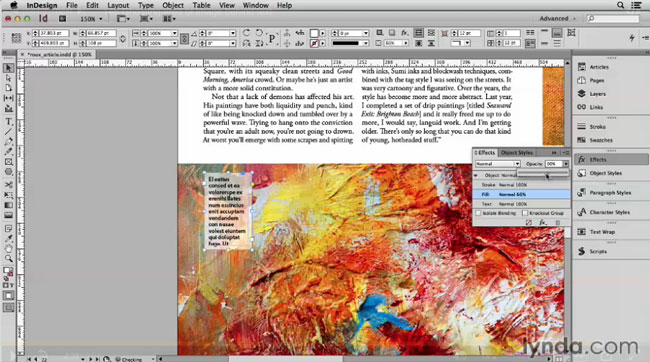
Task: Click the search field in application bar
Action: click(613, 19)
